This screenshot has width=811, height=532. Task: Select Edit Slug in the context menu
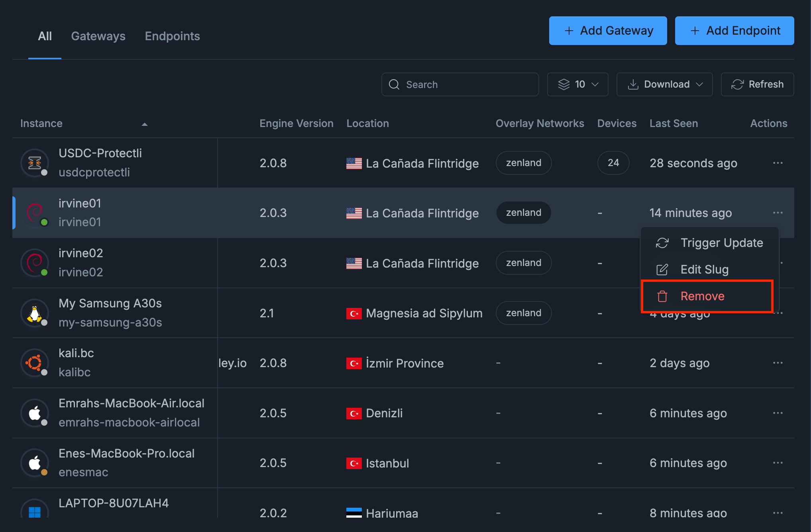pyautogui.click(x=704, y=270)
